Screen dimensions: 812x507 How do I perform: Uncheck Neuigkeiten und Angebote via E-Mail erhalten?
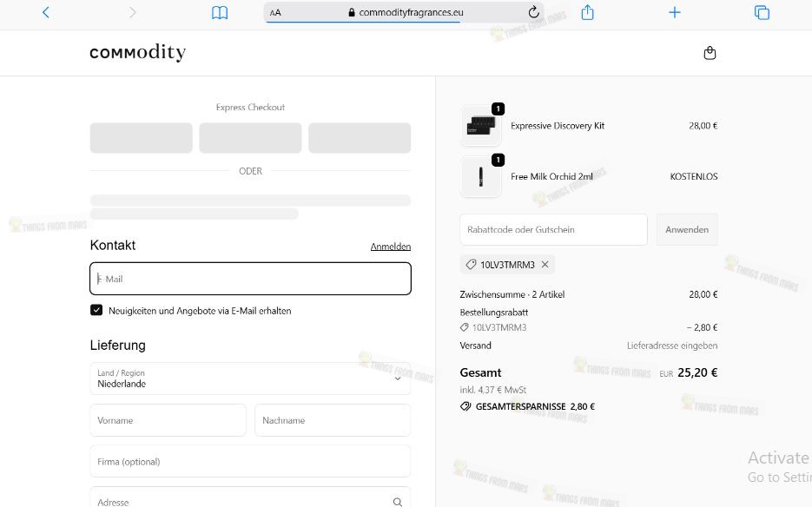[96, 310]
